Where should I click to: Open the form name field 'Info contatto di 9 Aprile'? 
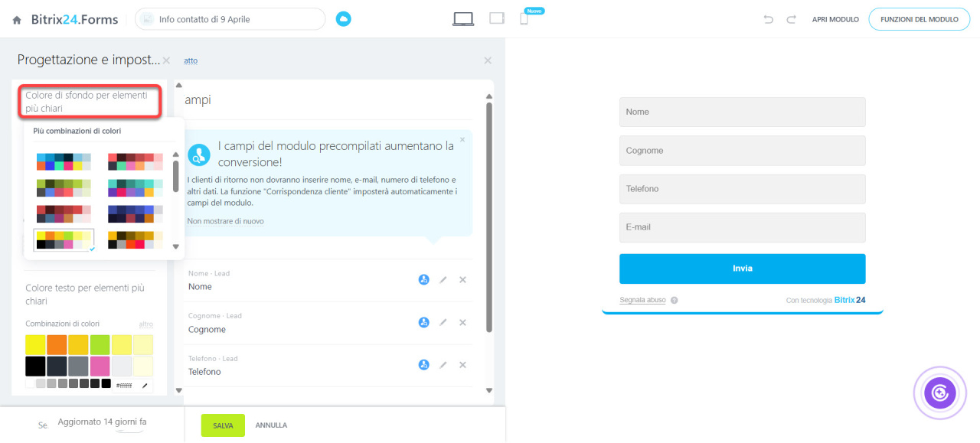point(230,19)
